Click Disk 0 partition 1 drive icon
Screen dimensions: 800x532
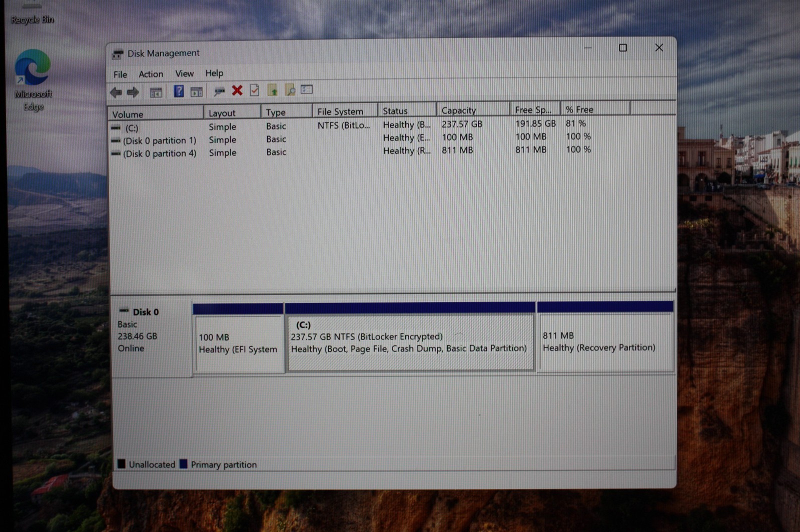[116, 141]
